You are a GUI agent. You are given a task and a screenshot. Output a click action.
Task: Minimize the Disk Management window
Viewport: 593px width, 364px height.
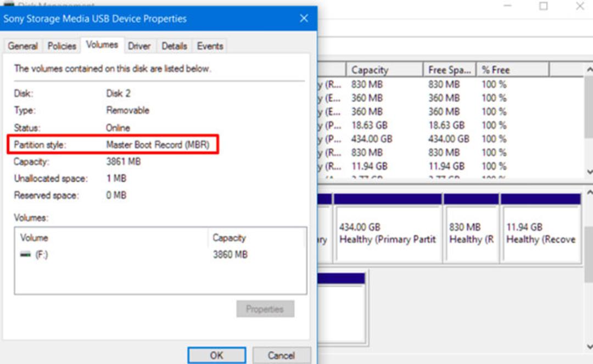507,6
